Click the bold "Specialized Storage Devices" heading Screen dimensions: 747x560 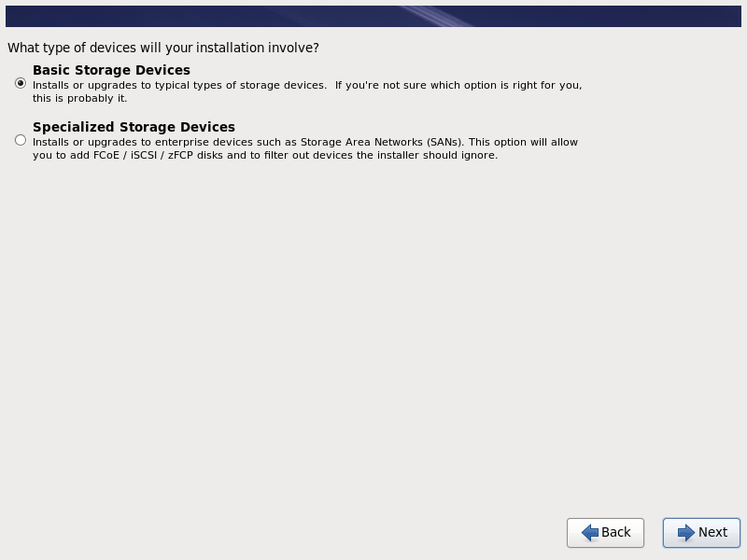[134, 127]
